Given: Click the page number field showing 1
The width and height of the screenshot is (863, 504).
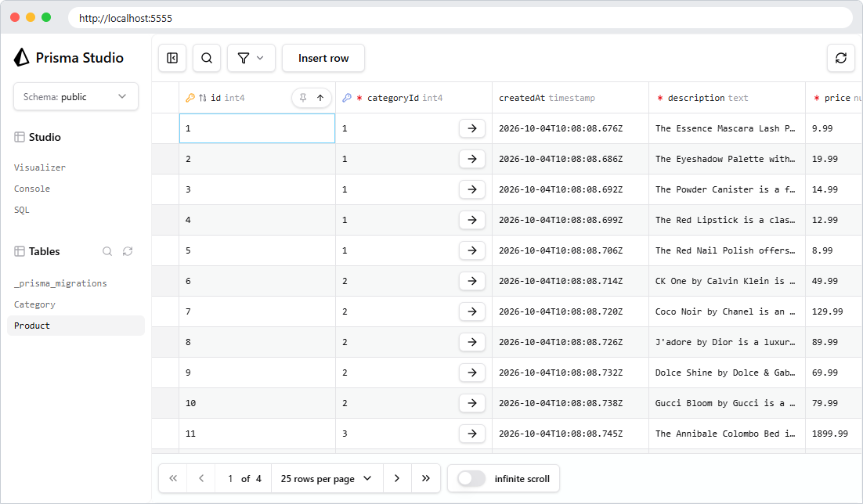Looking at the screenshot, I should pos(230,479).
